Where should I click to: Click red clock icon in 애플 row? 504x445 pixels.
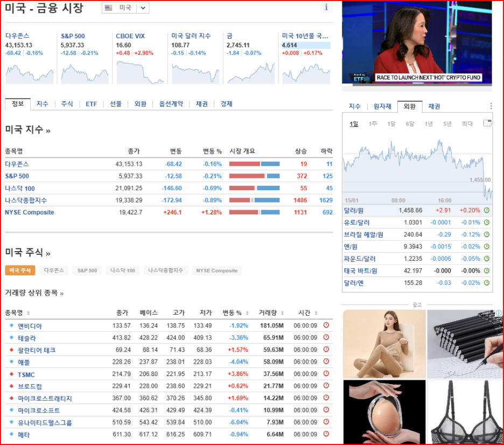326,361
